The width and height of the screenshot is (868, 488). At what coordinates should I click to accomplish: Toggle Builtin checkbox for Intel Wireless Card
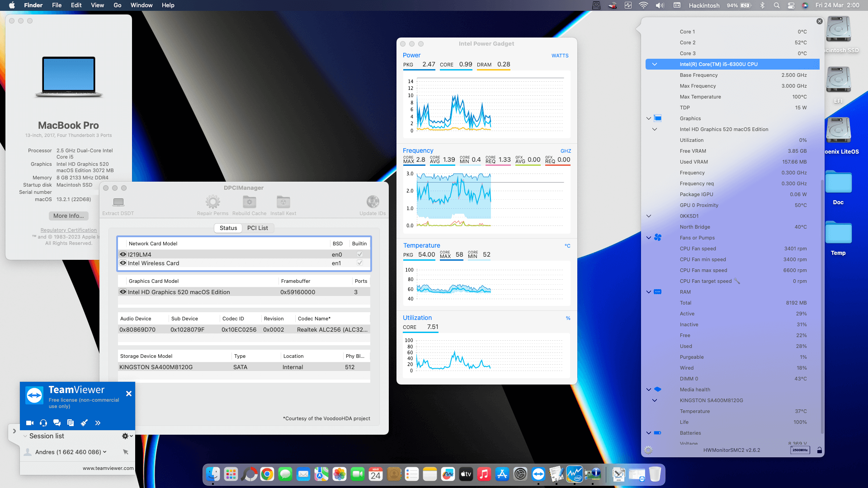(x=360, y=263)
